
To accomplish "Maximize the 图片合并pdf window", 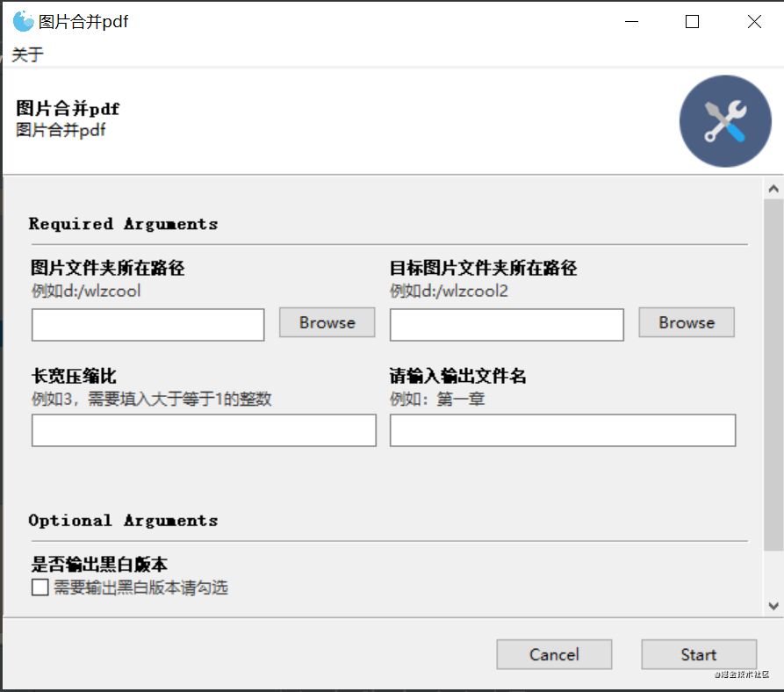I will tap(692, 21).
